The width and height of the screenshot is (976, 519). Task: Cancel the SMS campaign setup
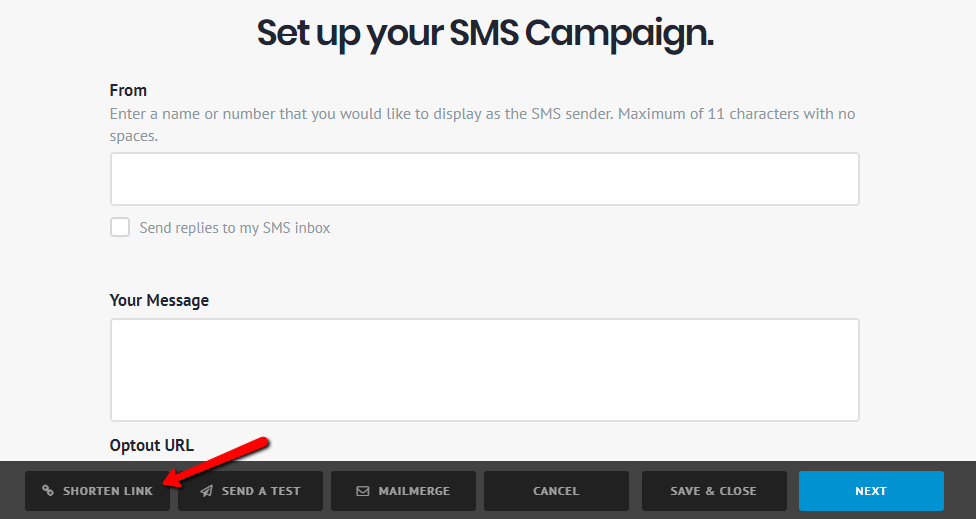[556, 491]
